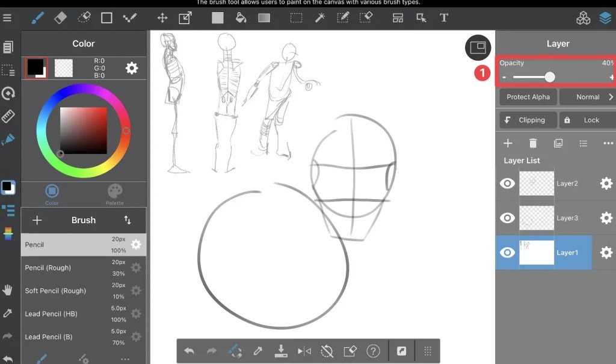Image resolution: width=616 pixels, height=364 pixels.
Task: Activate the Magic Wand selection tool
Action: pyautogui.click(x=319, y=17)
